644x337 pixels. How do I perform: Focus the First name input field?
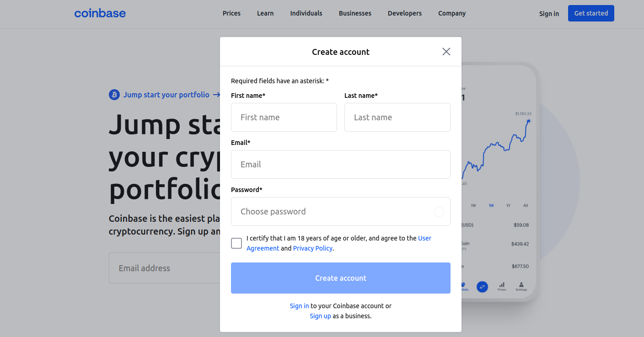(284, 117)
